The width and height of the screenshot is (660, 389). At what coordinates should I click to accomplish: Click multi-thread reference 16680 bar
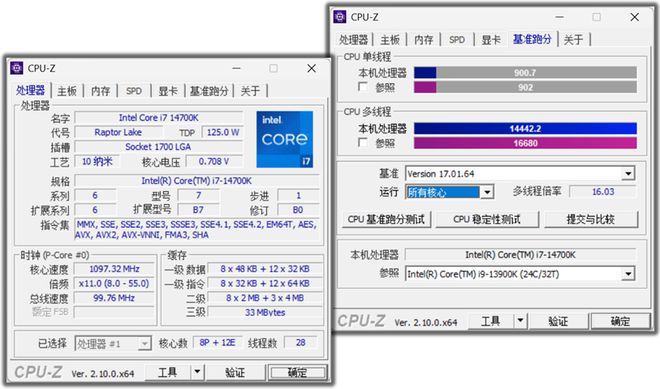pyautogui.click(x=525, y=143)
